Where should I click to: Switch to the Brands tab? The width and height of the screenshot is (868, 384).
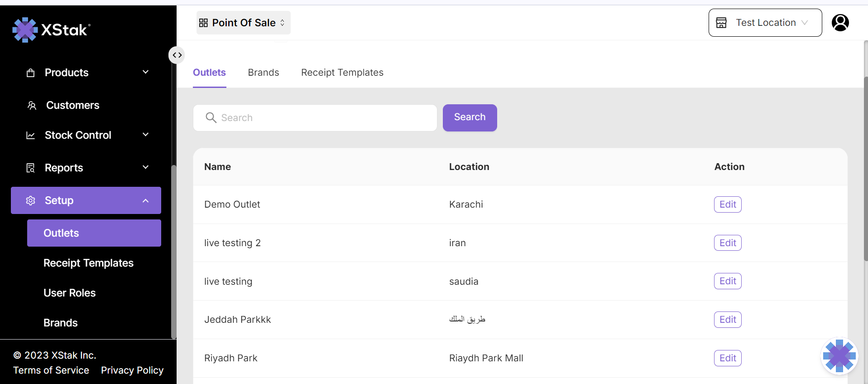pos(263,73)
